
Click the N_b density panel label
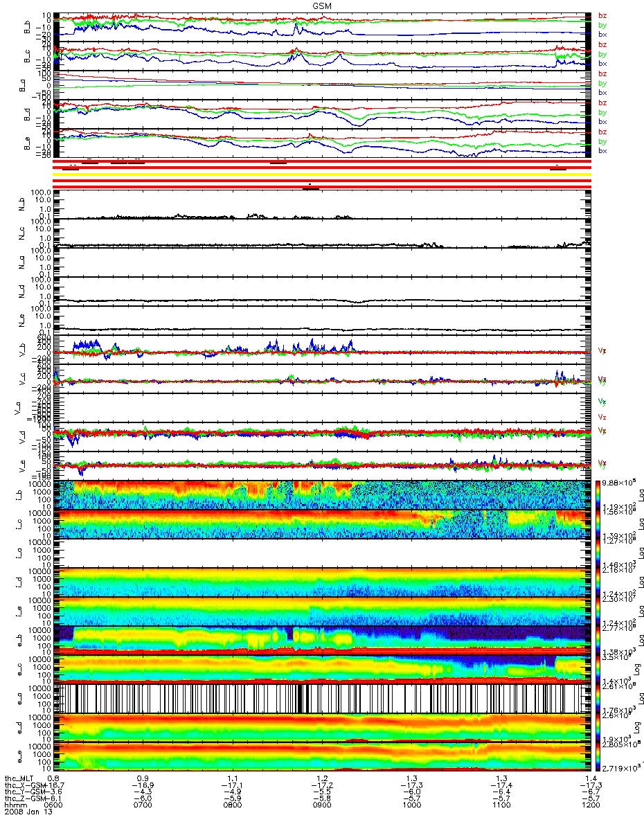pyautogui.click(x=21, y=206)
